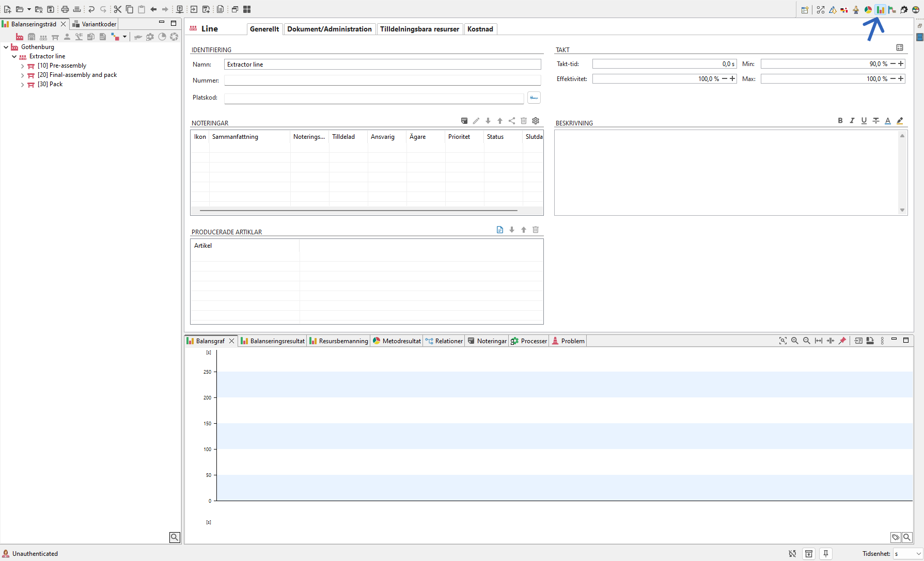Click the pie chart perspective icon in top toolbar
Screen dimensions: 924x561
coord(868,10)
